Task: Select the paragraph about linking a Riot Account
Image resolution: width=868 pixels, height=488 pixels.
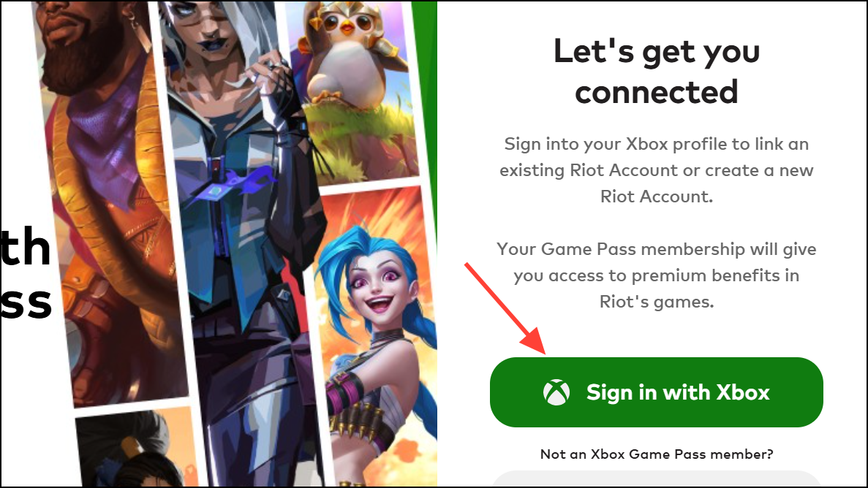Action: click(x=657, y=170)
